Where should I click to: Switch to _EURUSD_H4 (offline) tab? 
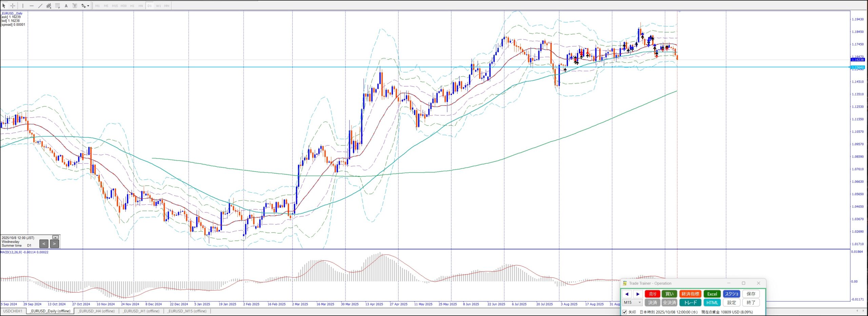point(96,311)
